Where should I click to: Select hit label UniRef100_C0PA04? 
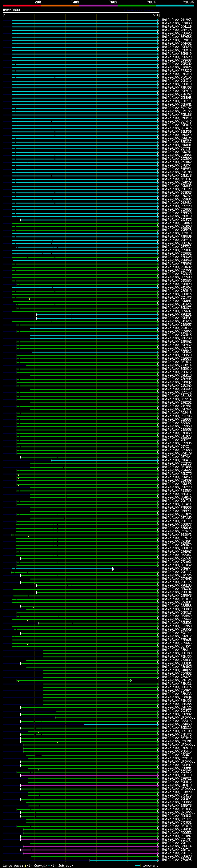(x=177, y=568)
